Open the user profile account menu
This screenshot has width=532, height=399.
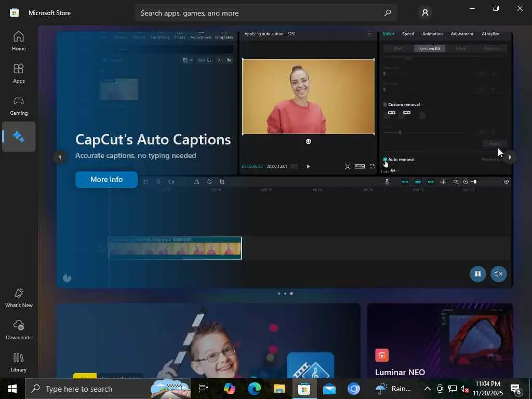(x=425, y=13)
